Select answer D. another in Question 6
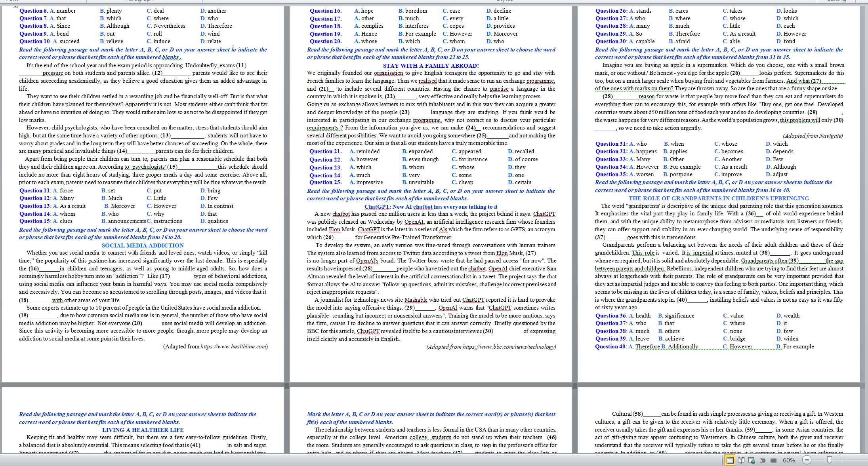868x466 pixels. (213, 11)
